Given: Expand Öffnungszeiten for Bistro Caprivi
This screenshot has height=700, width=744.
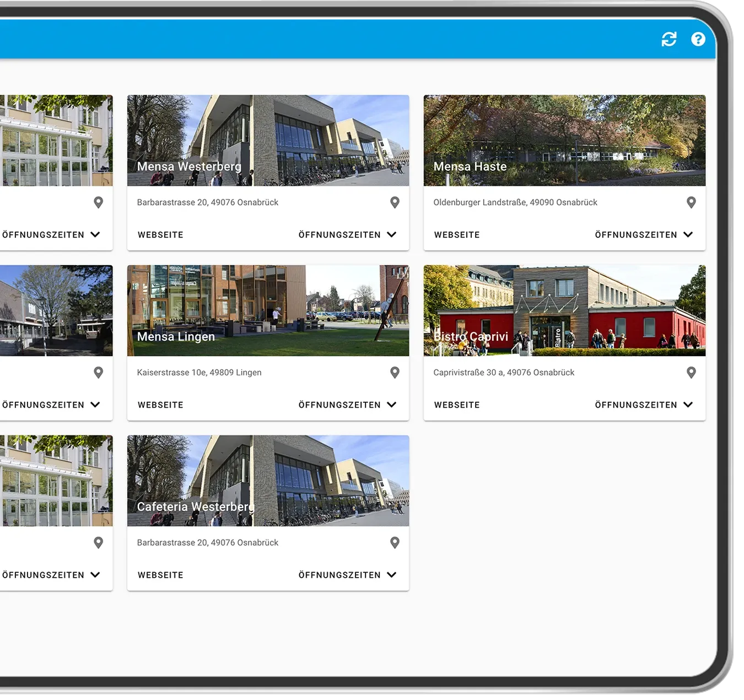Looking at the screenshot, I should pyautogui.click(x=644, y=405).
